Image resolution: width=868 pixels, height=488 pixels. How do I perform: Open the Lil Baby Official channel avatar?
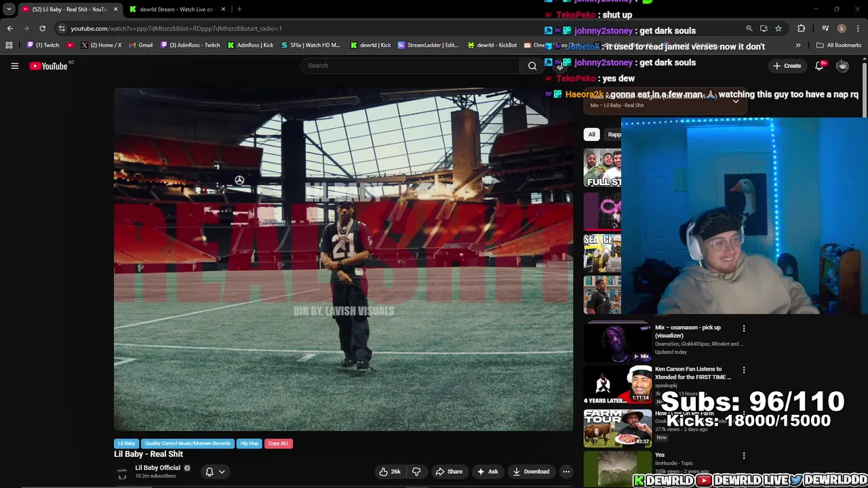click(x=122, y=472)
